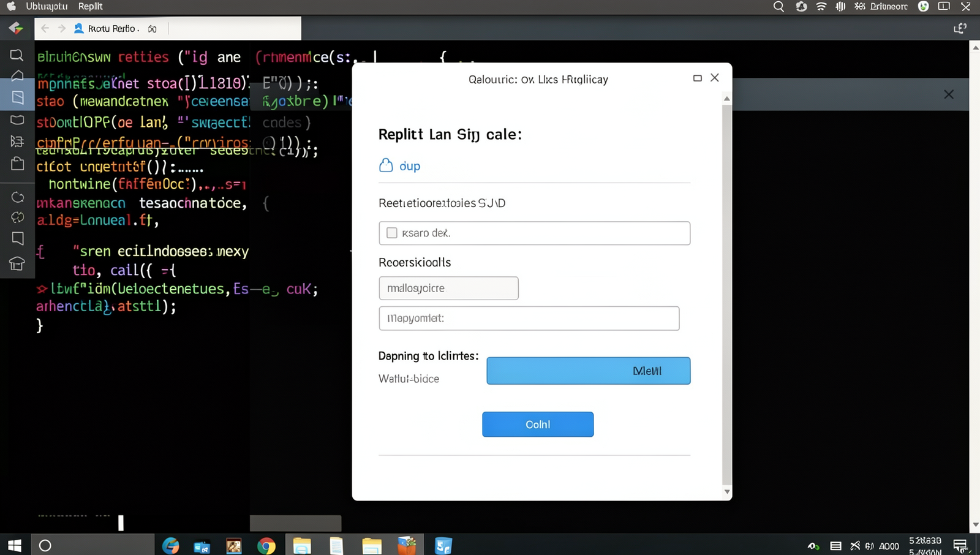The width and height of the screenshot is (980, 555).
Task: Open the search magnifier icon in left sidebar
Action: pos(17,55)
